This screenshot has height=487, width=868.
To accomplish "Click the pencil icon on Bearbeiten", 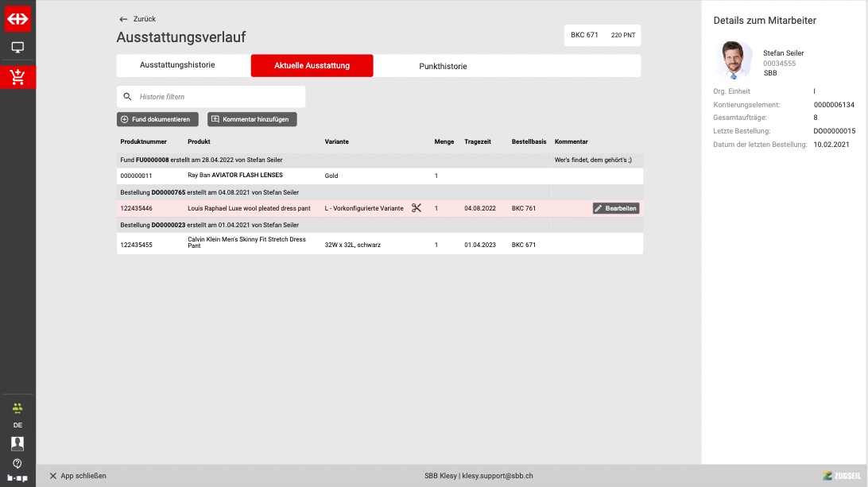I will [x=599, y=208].
